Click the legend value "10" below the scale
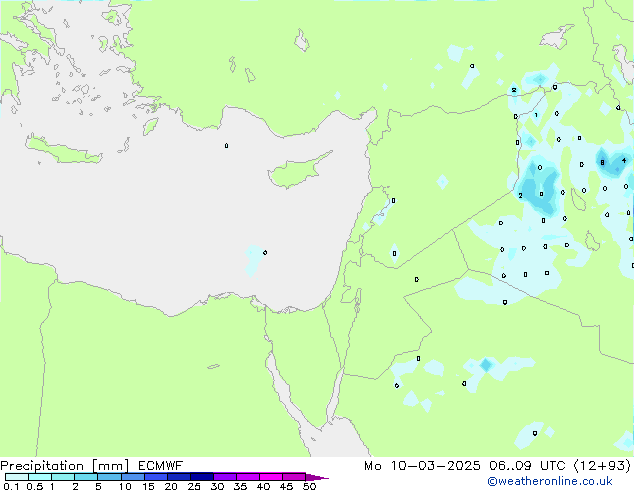 click(x=125, y=486)
